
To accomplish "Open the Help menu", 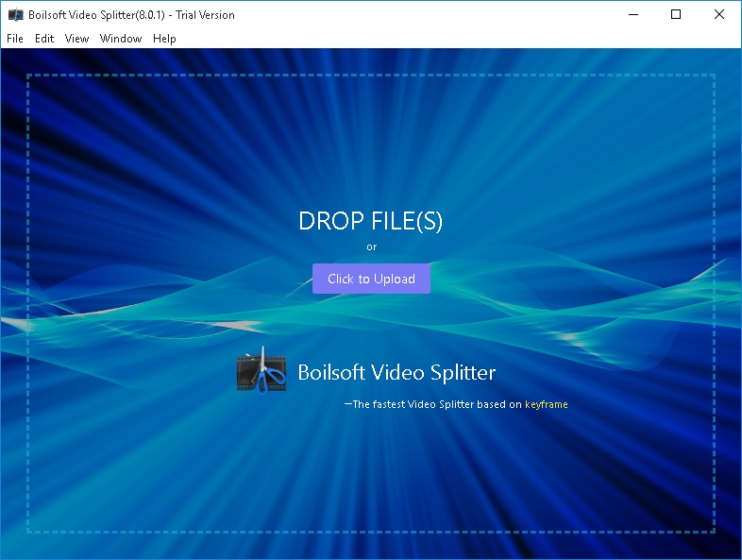I will pos(164,39).
